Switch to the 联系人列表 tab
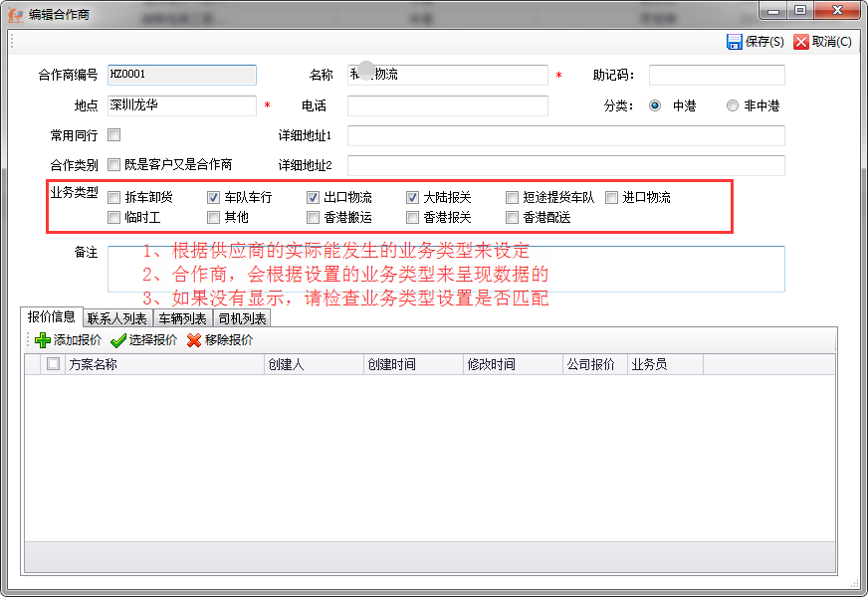This screenshot has width=868, height=597. point(117,318)
